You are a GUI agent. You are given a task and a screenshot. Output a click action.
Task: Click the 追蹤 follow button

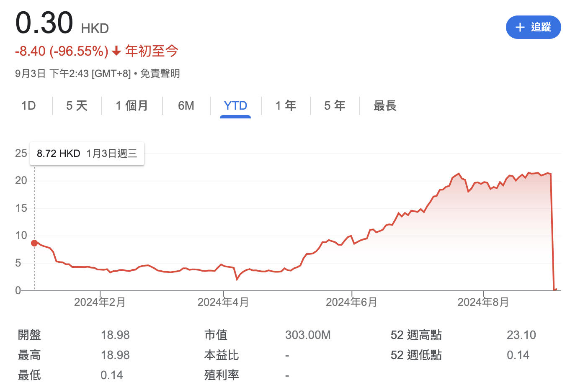coord(533,27)
